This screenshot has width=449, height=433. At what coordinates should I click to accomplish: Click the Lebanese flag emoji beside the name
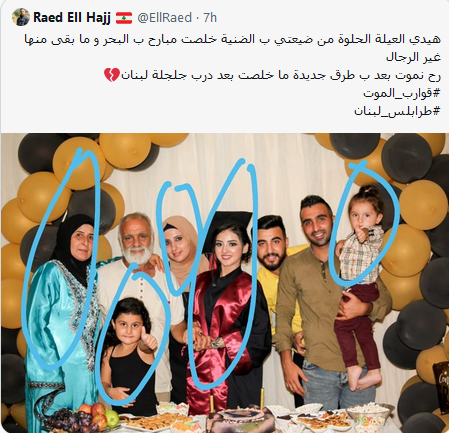(124, 18)
